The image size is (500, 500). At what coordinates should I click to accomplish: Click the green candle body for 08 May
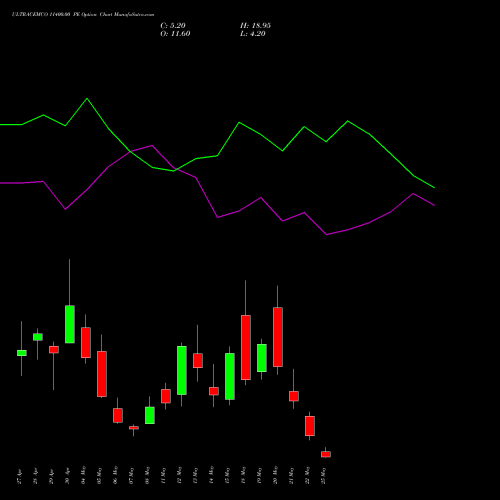(x=150, y=415)
